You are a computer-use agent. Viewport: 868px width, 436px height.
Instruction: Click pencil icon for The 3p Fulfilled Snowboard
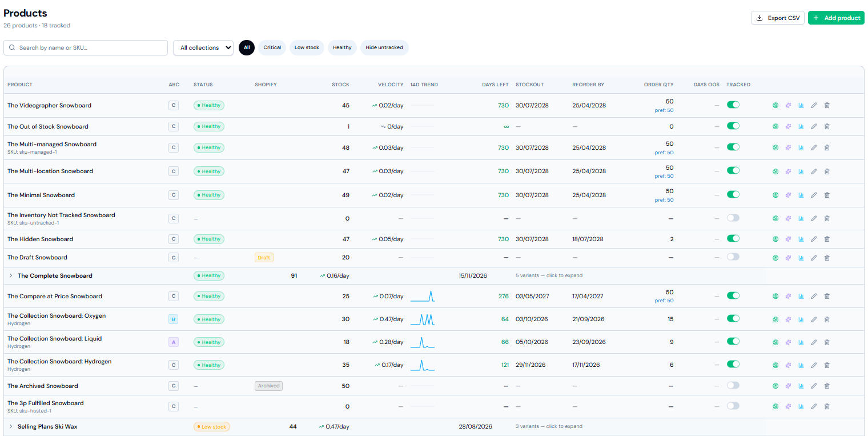(x=814, y=406)
